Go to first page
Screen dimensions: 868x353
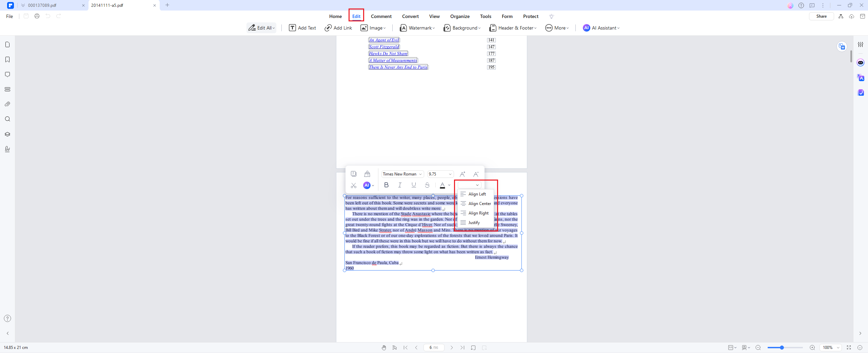(406, 348)
